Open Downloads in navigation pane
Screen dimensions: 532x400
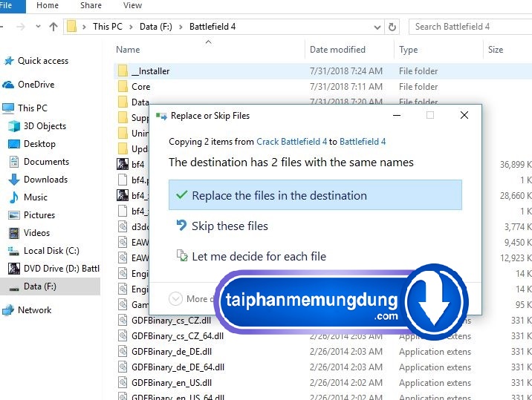[46, 180]
